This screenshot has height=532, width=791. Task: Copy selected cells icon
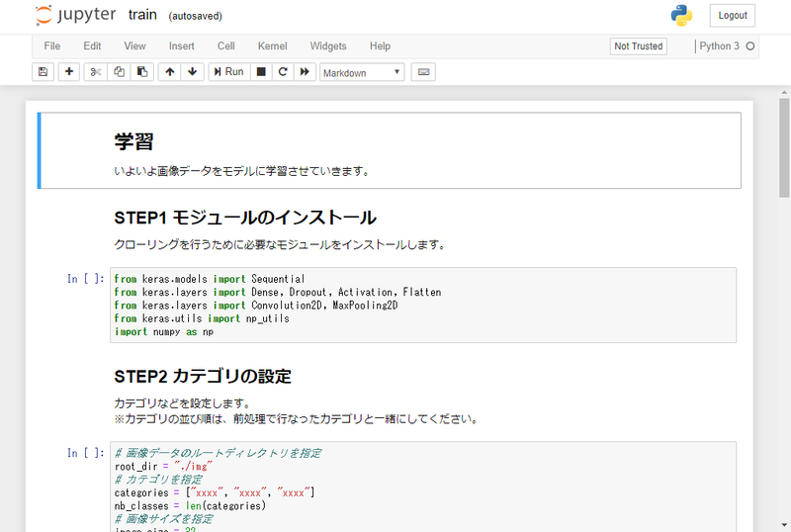click(x=119, y=72)
